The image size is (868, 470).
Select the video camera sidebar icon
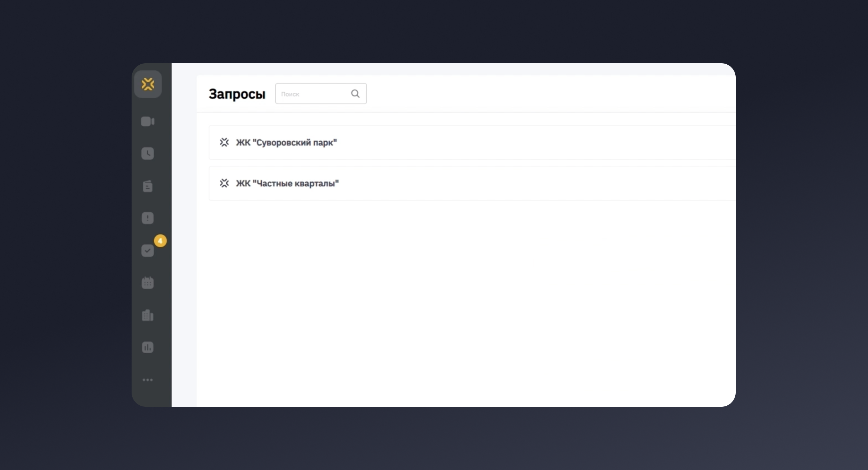tap(148, 121)
